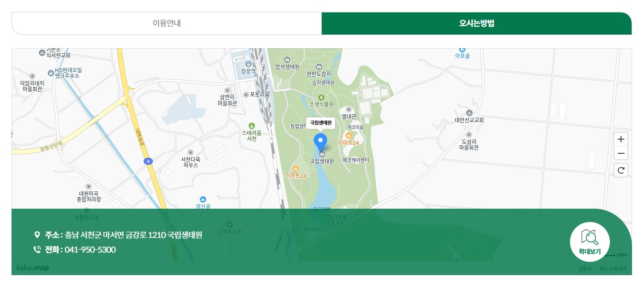Click the 100m map scale indicator
Viewport: 644px width, 284px height.
pos(617,255)
